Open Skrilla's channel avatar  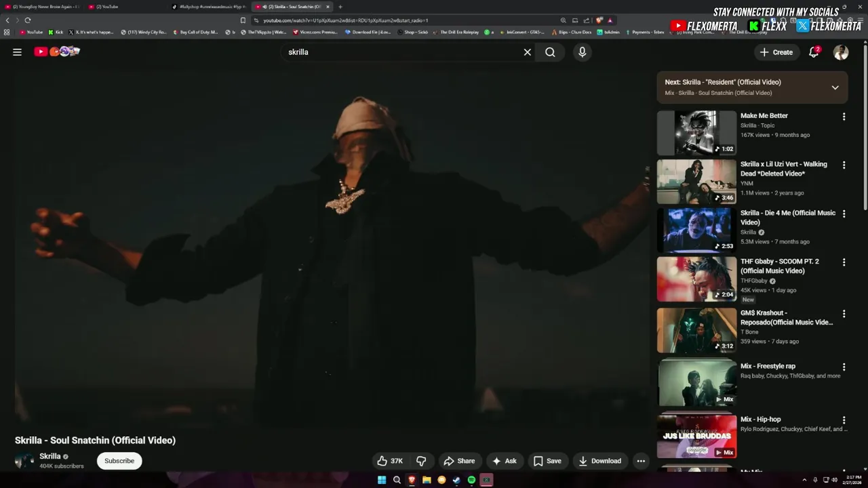point(24,461)
